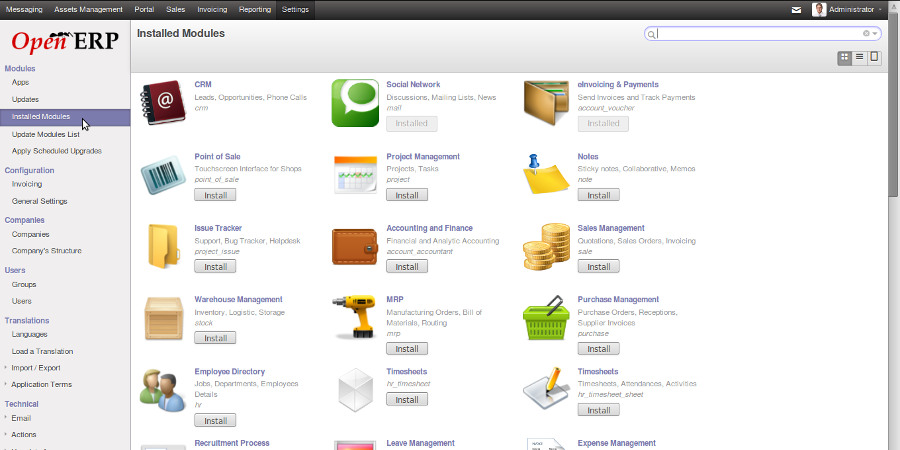Click the Warehouse Management crate icon
Viewport: 900px width, 450px height.
[164, 318]
